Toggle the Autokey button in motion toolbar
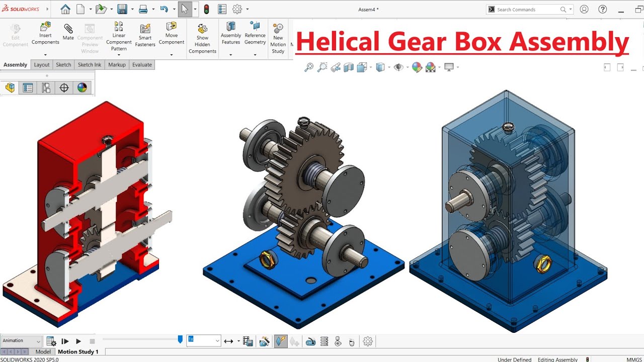The height and width of the screenshot is (362, 644). tap(281, 341)
